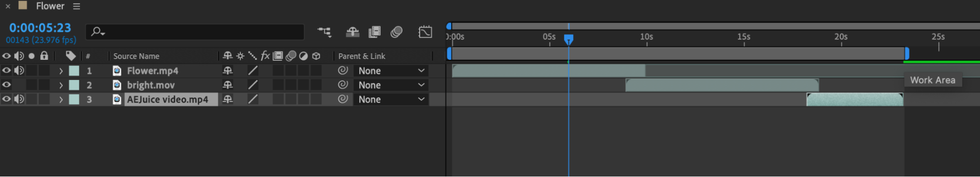Screen dimensions: 980x177
Task: Toggle visibility of bright.mov layer
Action: pos(6,85)
